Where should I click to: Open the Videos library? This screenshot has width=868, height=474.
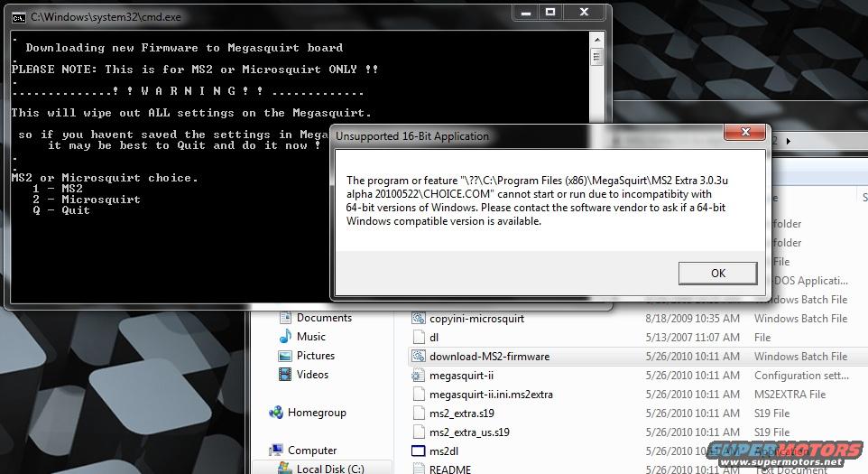[x=312, y=375]
